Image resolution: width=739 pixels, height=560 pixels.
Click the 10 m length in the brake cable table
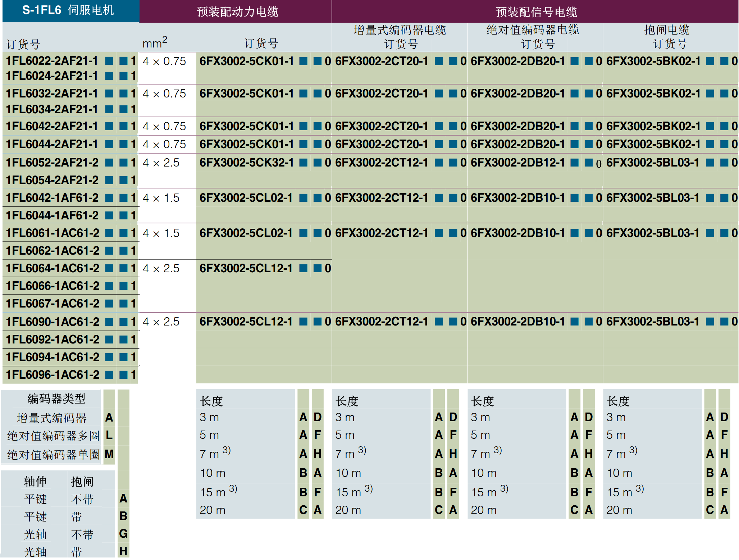pos(619,473)
